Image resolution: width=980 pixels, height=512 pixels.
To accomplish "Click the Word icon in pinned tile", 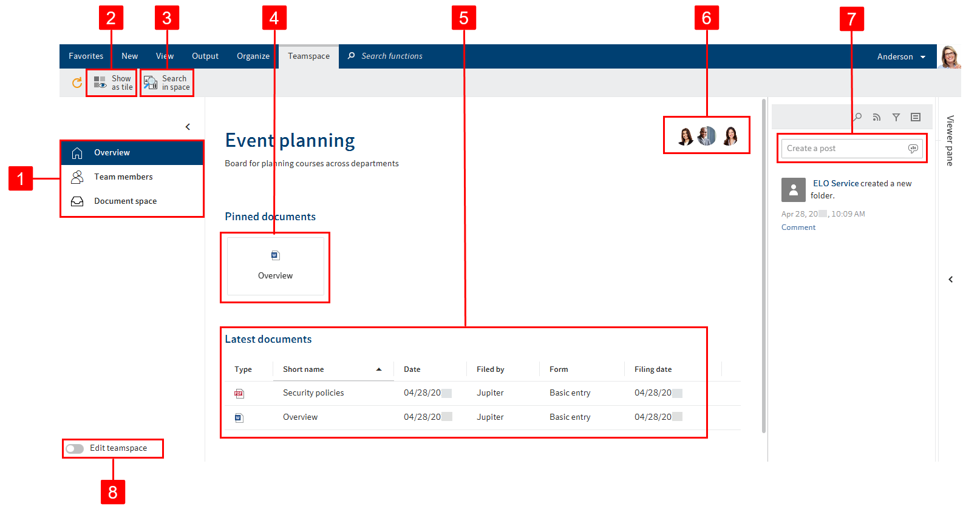I will 276,255.
